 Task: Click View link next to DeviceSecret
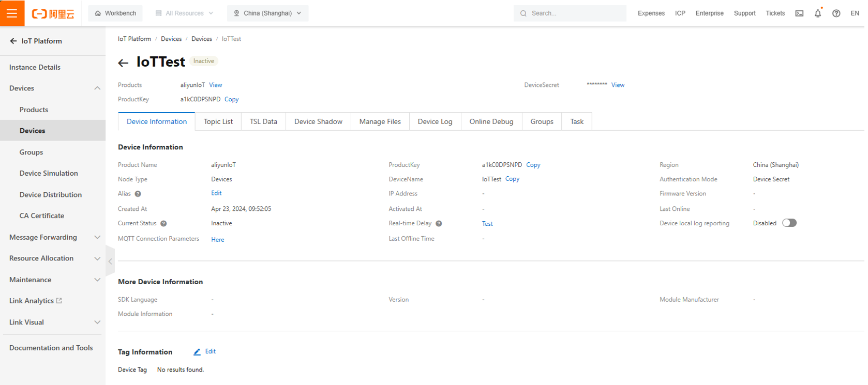618,85
